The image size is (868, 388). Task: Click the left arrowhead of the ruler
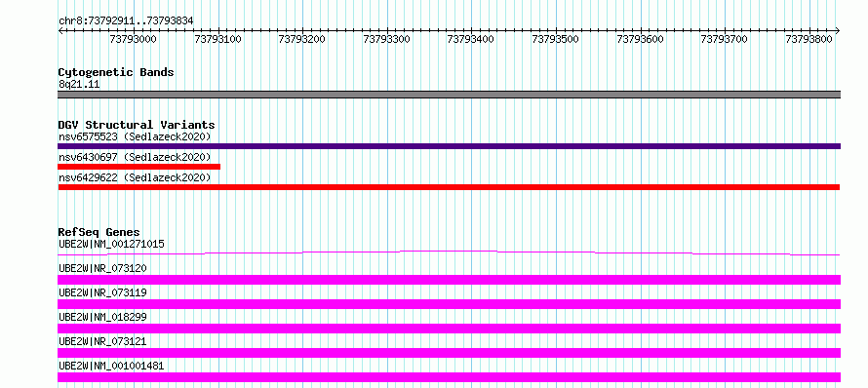tap(60, 30)
